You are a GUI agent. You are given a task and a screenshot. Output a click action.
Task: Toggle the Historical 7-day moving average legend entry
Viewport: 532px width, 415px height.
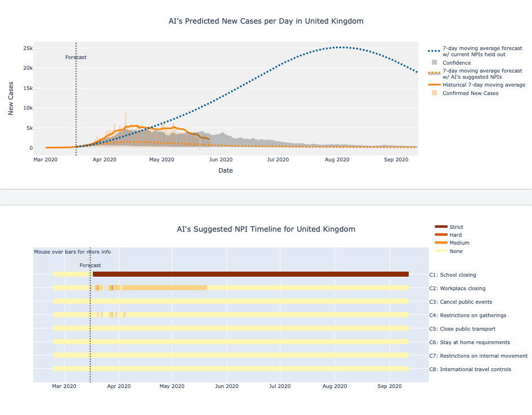[483, 85]
